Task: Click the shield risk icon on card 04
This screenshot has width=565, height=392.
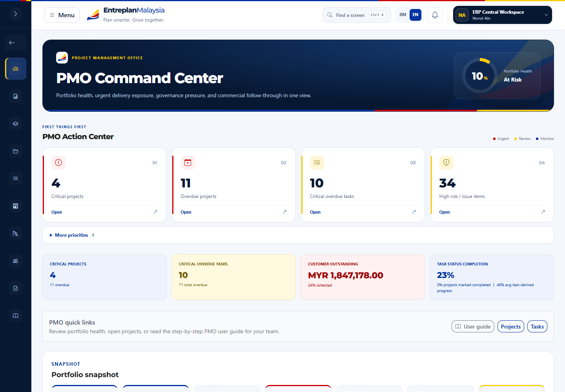Action: 446,163
